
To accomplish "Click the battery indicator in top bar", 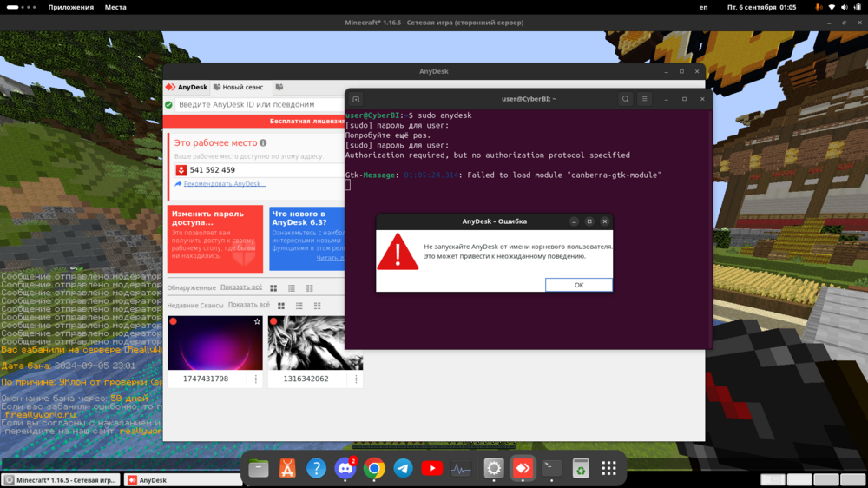I will [x=858, y=7].
